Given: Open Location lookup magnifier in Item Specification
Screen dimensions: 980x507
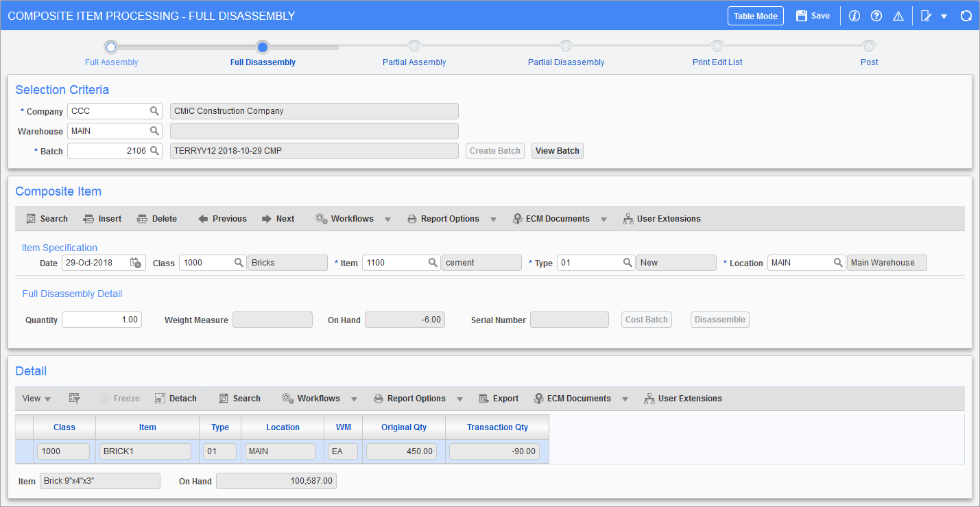Looking at the screenshot, I should pyautogui.click(x=838, y=263).
